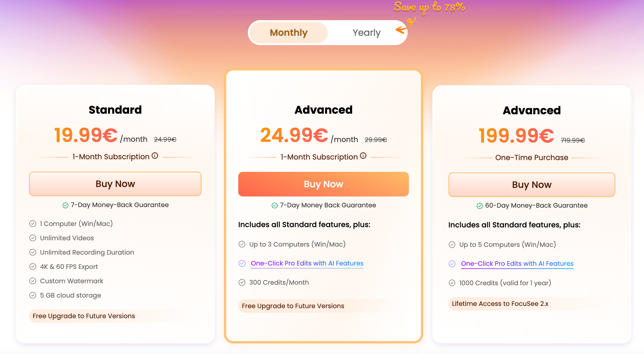The image size is (644, 354).
Task: Click check icon beside 4K & 60 FPS Export
Action: [x=33, y=267]
